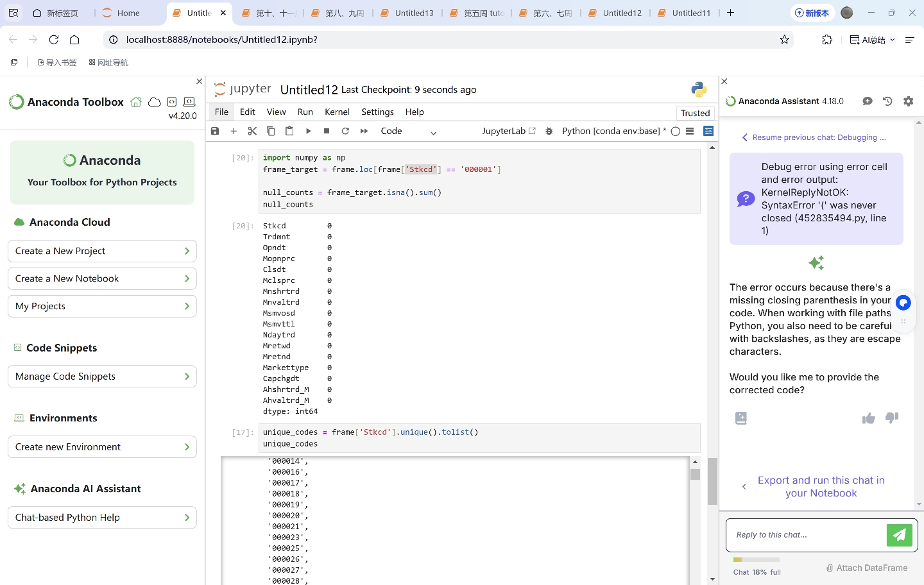Expand Manage Code Snippets
The width and height of the screenshot is (924, 585).
pyautogui.click(x=102, y=377)
